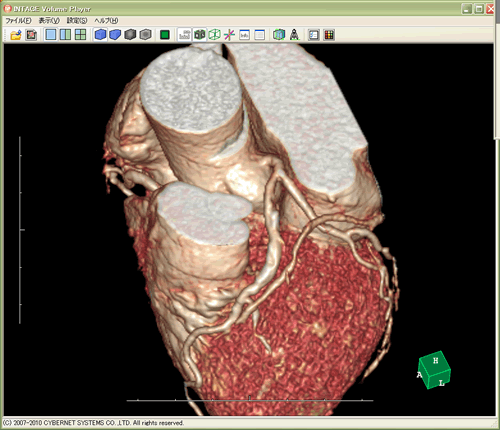Choose the light gray cube rendering mode

point(145,35)
